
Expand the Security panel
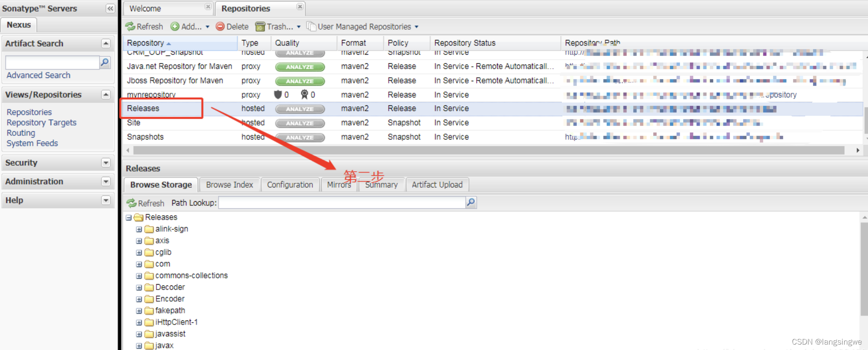tap(106, 162)
